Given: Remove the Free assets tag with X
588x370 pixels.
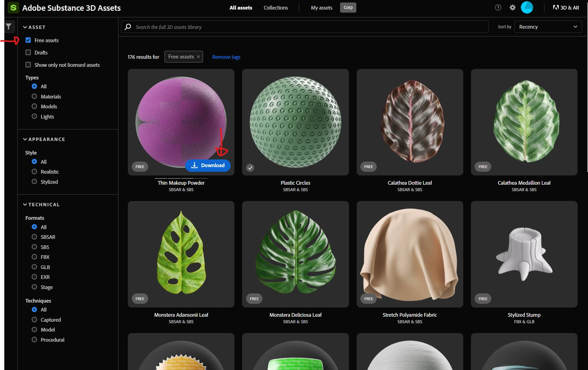Looking at the screenshot, I should point(198,57).
